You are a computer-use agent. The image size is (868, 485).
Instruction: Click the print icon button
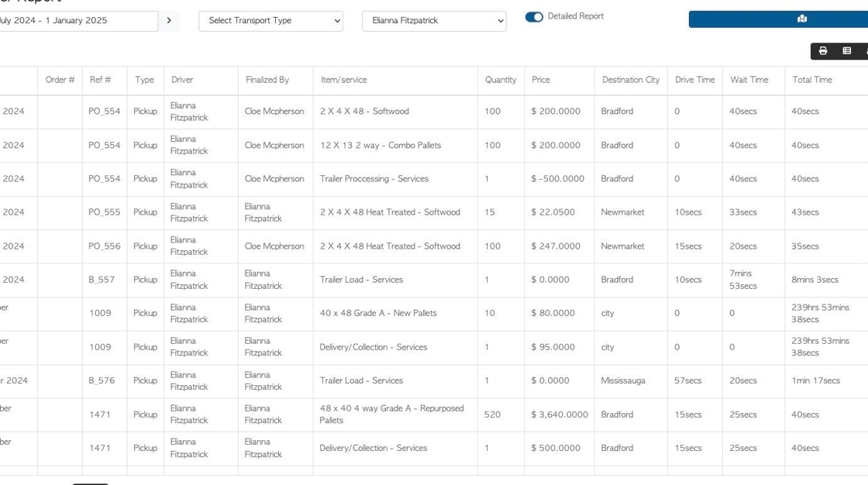click(822, 51)
